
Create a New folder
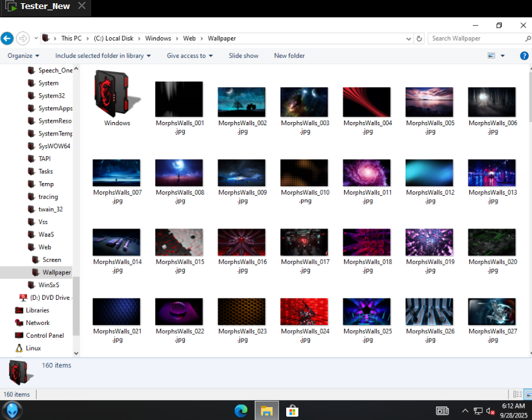click(289, 56)
